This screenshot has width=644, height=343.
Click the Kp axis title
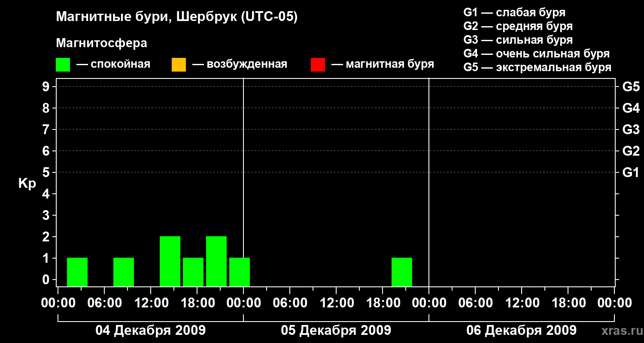(27, 184)
